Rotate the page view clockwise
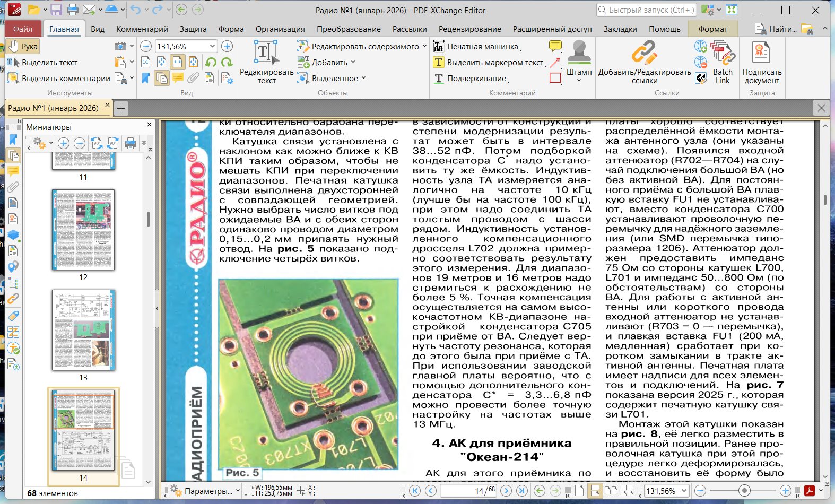Image resolution: width=835 pixels, height=504 pixels. point(227,63)
